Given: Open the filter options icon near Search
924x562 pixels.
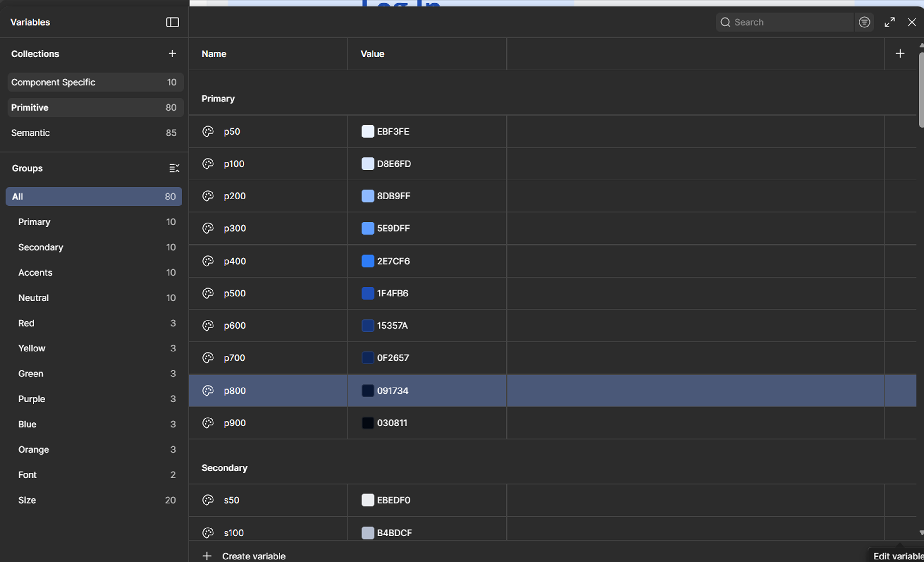Looking at the screenshot, I should [x=864, y=22].
